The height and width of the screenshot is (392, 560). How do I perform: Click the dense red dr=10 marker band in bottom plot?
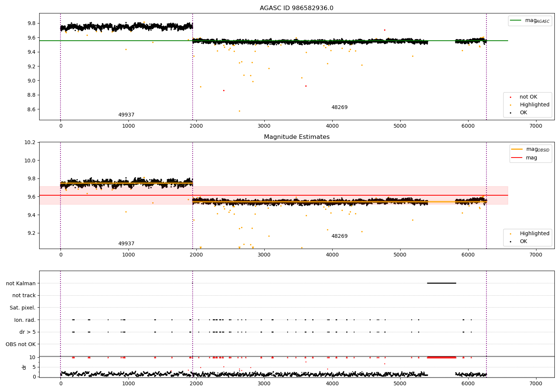[x=442, y=357]
